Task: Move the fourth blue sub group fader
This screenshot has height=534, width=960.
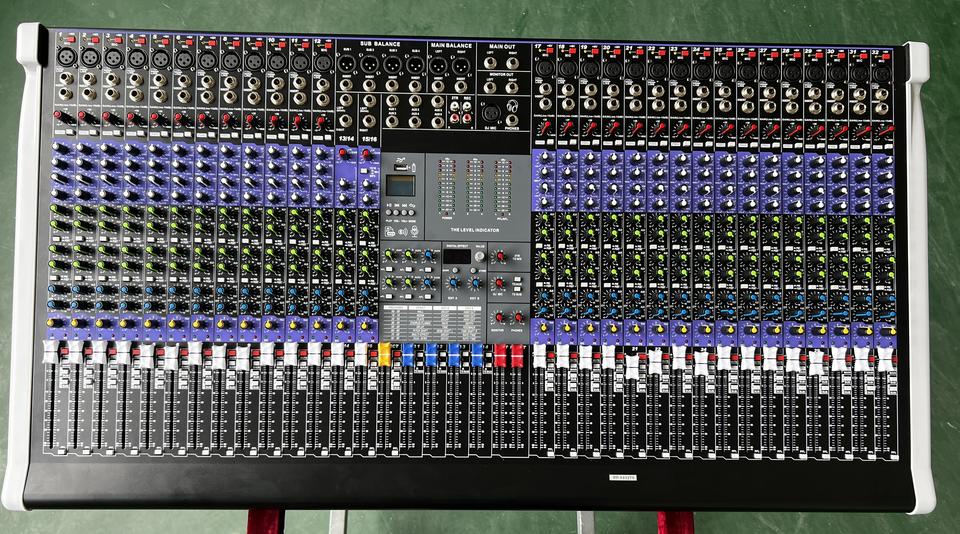Action: (478, 355)
